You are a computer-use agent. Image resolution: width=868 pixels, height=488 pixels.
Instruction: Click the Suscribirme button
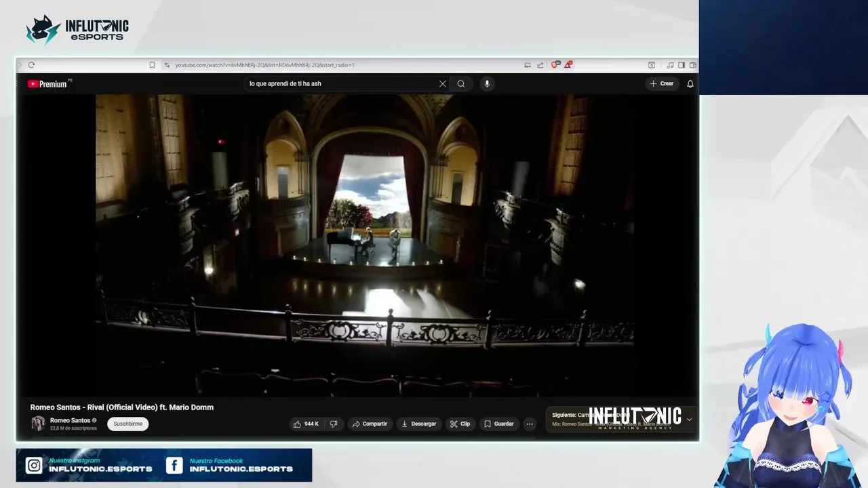click(x=128, y=424)
